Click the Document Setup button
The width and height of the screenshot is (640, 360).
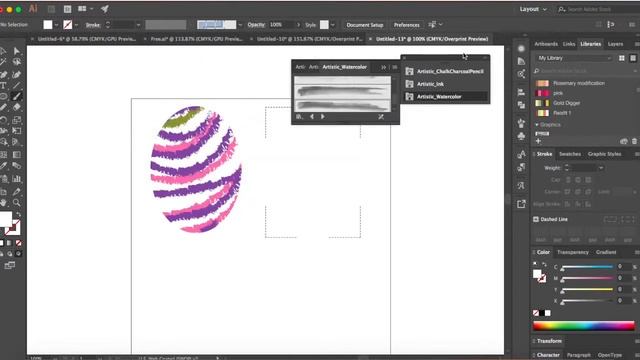point(365,25)
